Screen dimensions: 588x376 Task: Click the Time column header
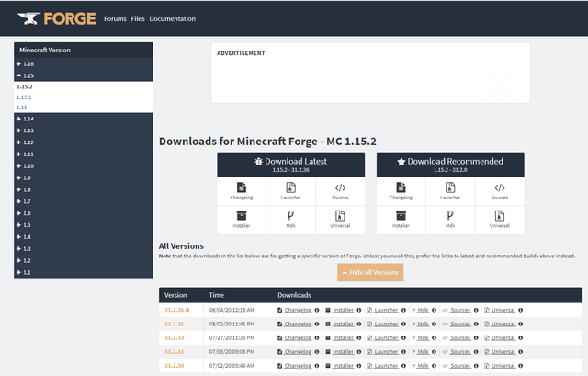tap(217, 295)
